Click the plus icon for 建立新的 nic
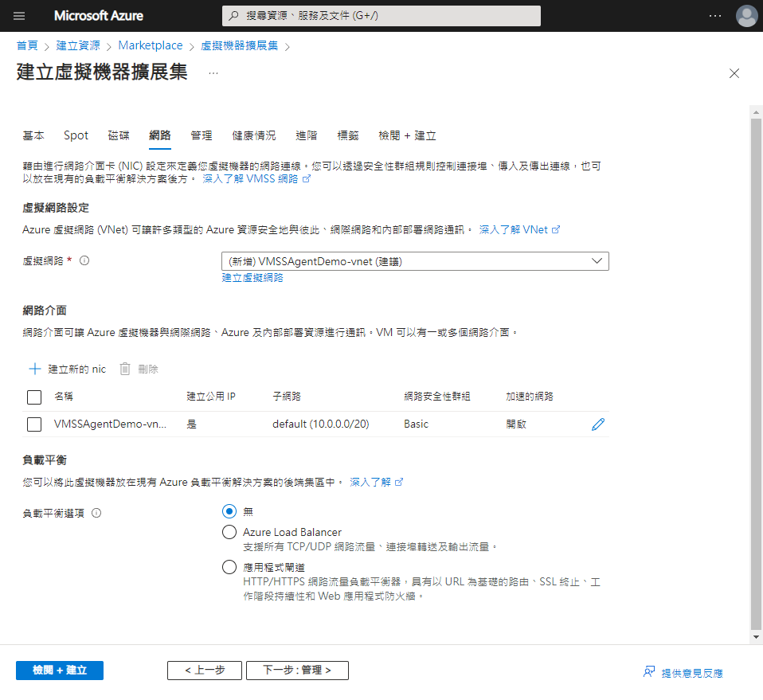 (x=34, y=369)
